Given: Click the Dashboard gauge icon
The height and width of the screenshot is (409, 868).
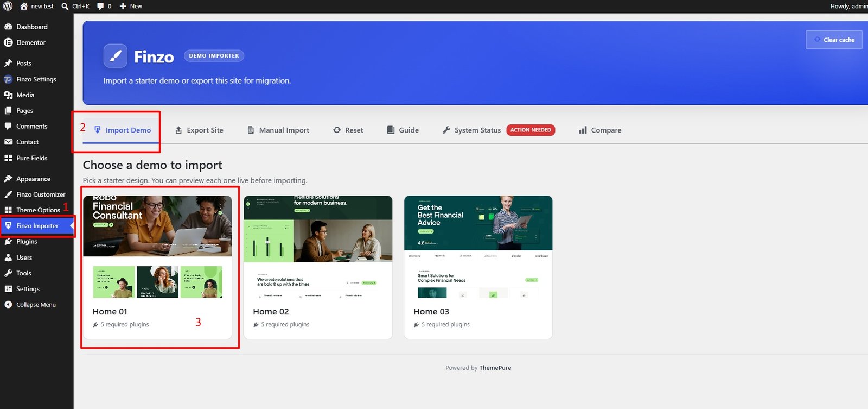Looking at the screenshot, I should point(8,27).
